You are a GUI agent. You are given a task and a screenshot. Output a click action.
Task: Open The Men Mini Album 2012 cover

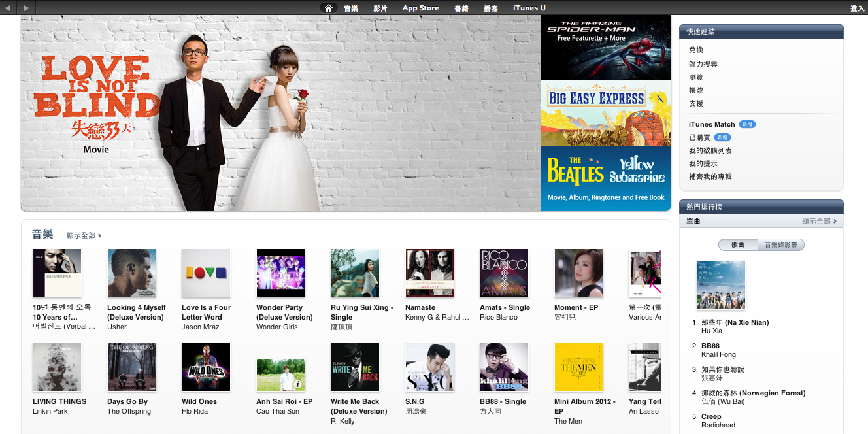[578, 367]
